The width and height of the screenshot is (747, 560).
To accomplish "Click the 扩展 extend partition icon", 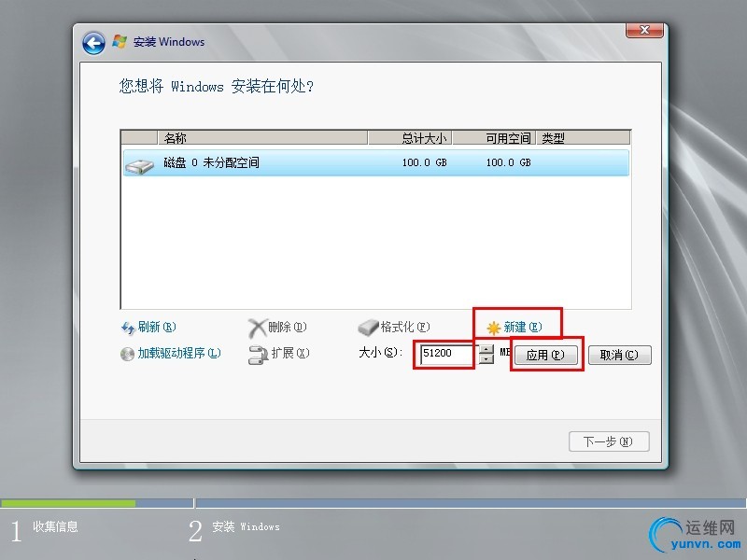I will (259, 355).
